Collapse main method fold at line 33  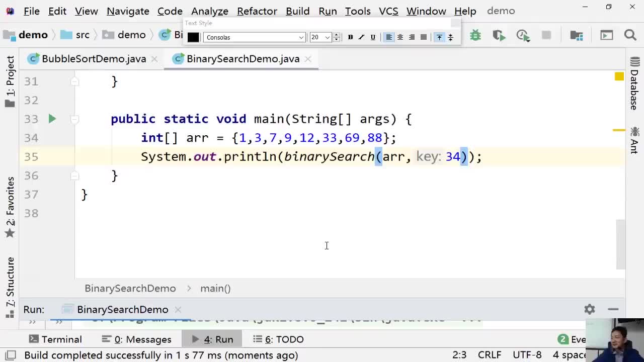click(x=74, y=119)
